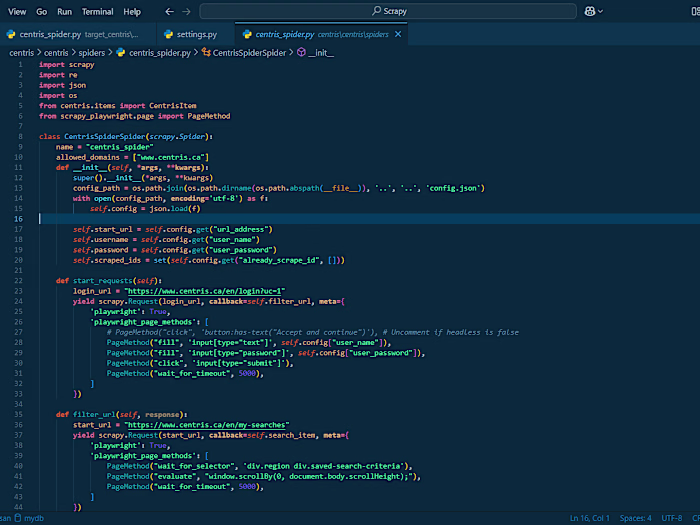
Task: Click Ln 16, Col 1 status indicator
Action: [590, 518]
